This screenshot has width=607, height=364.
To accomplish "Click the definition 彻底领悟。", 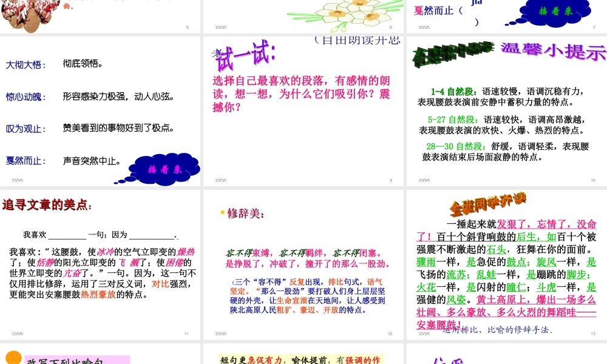I will click(83, 64).
